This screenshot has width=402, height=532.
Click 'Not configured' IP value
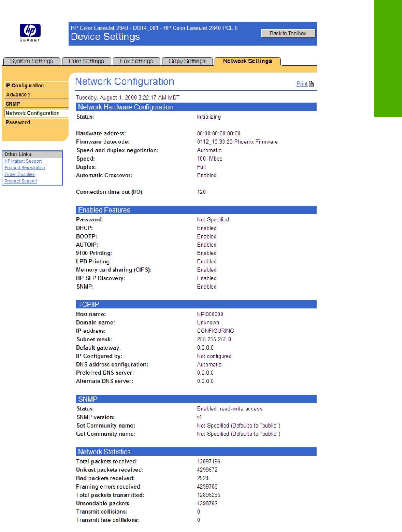[214, 356]
